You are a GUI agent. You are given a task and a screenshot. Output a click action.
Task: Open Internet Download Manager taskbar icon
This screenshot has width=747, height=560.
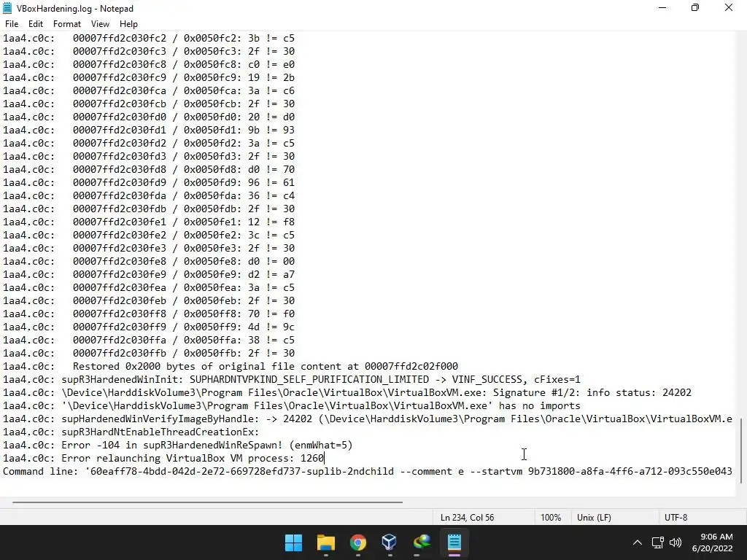(422, 542)
